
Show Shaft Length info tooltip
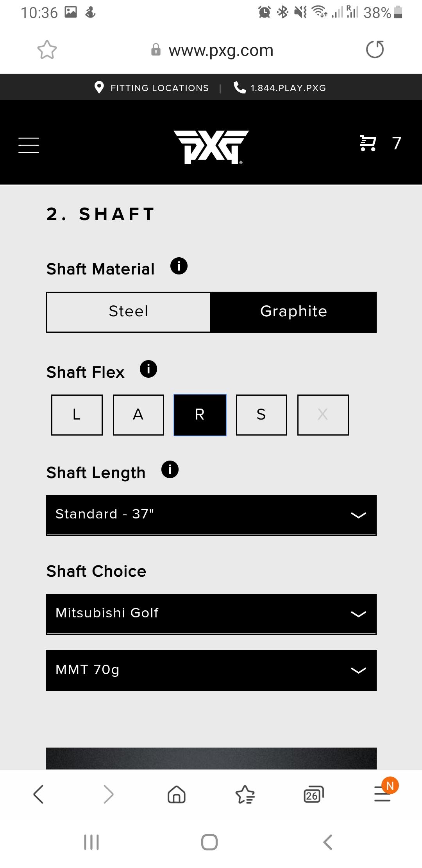[x=170, y=470]
